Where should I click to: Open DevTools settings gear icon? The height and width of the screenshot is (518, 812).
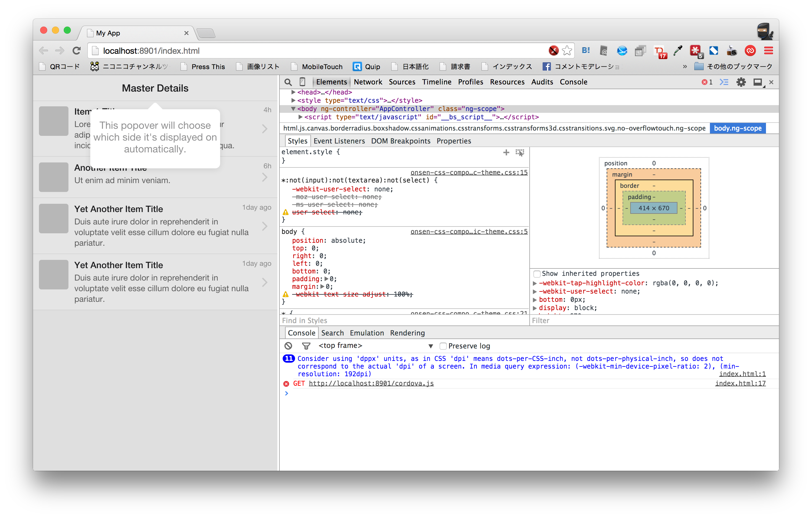(741, 82)
